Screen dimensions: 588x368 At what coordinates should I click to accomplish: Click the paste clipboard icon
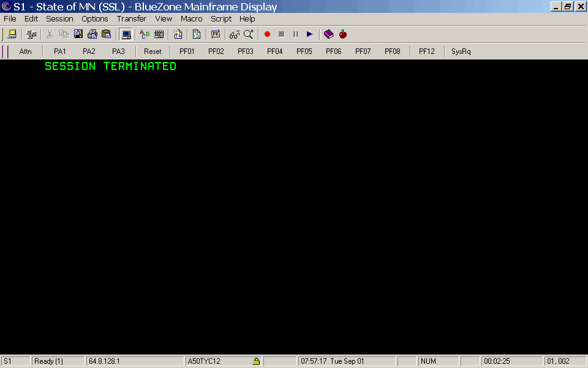pyautogui.click(x=107, y=34)
